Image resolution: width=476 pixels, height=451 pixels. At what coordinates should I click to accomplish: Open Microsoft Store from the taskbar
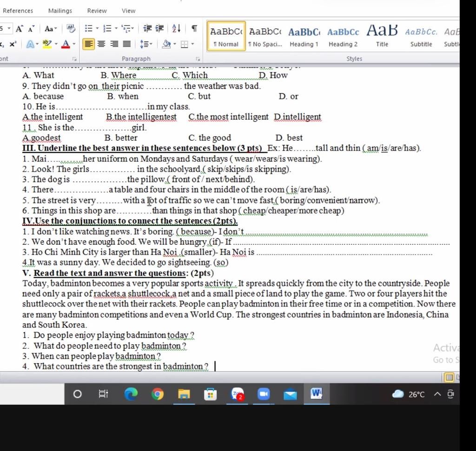coord(210,394)
